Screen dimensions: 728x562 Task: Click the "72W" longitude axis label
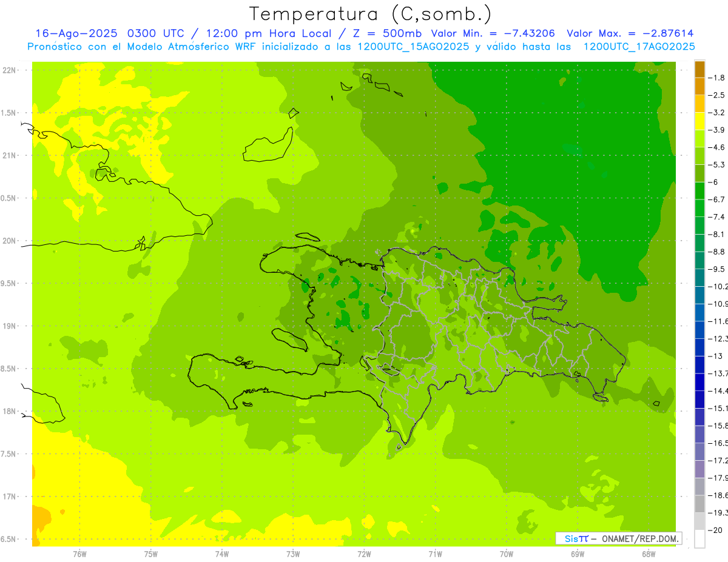(364, 554)
